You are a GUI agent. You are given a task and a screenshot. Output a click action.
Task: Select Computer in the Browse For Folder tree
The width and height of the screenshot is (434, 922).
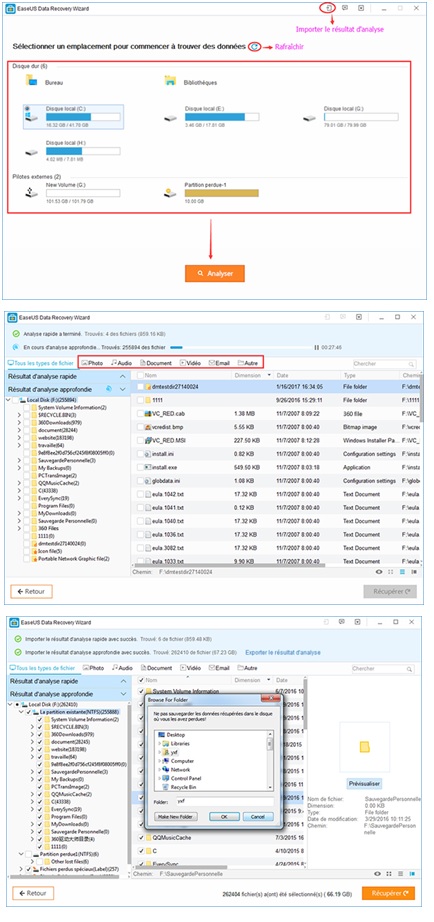tap(177, 760)
